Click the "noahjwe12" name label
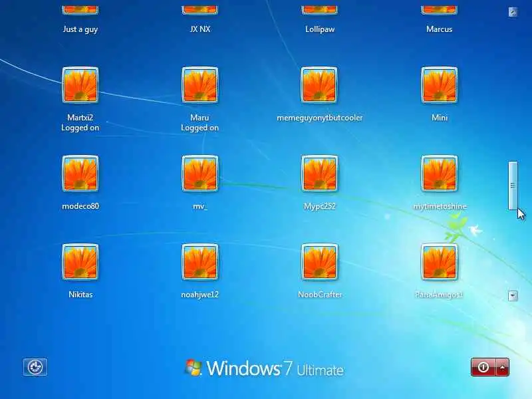This screenshot has width=532, height=399. tap(200, 295)
